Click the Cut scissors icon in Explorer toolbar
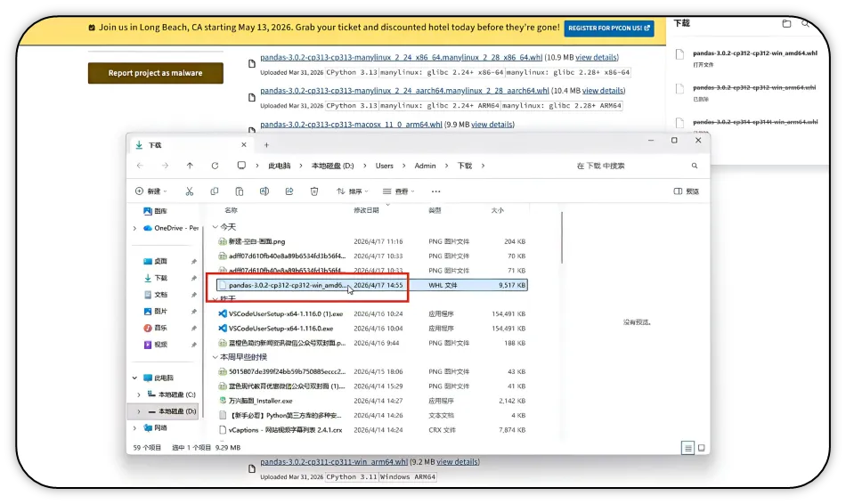 [190, 191]
